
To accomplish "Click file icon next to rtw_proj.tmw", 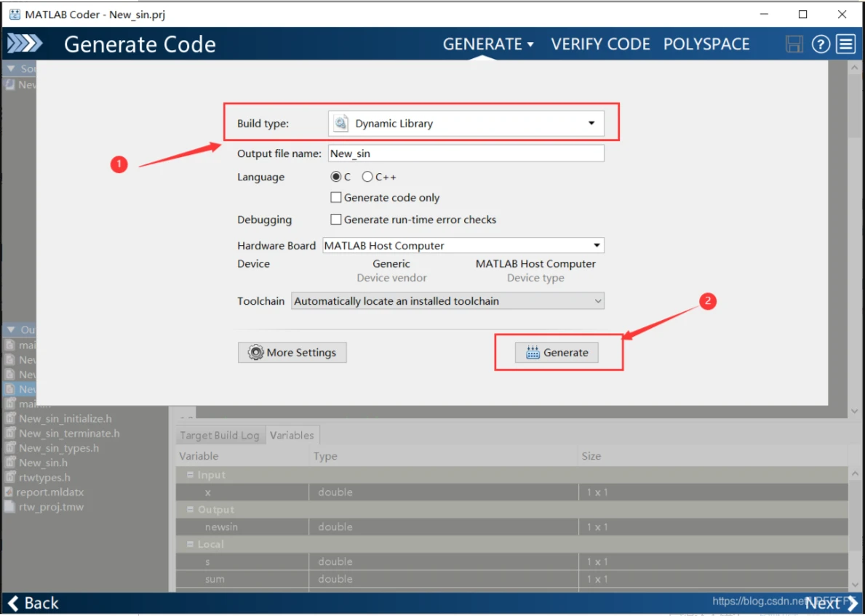I will [9, 506].
